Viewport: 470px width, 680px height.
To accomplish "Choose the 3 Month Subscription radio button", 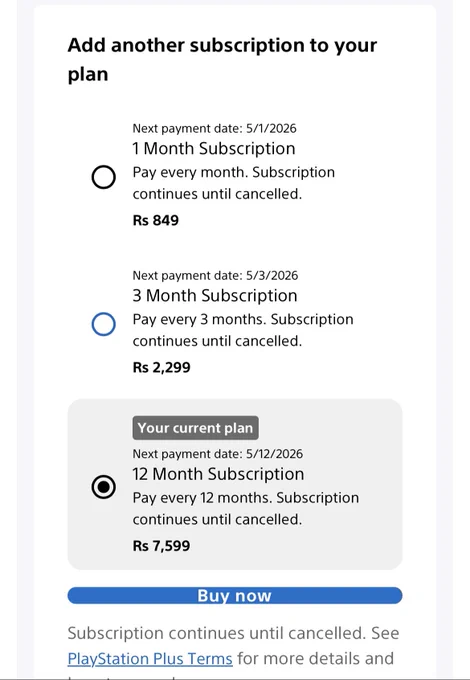I will [104, 324].
